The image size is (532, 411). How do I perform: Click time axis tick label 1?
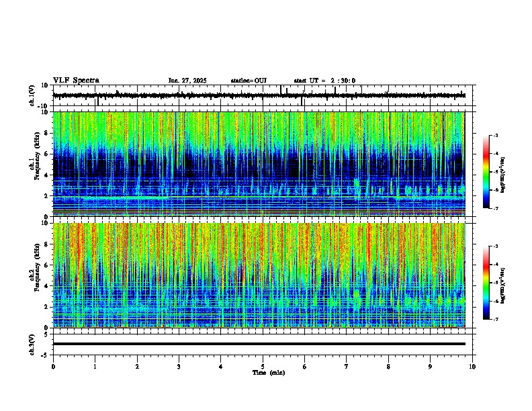click(x=95, y=367)
